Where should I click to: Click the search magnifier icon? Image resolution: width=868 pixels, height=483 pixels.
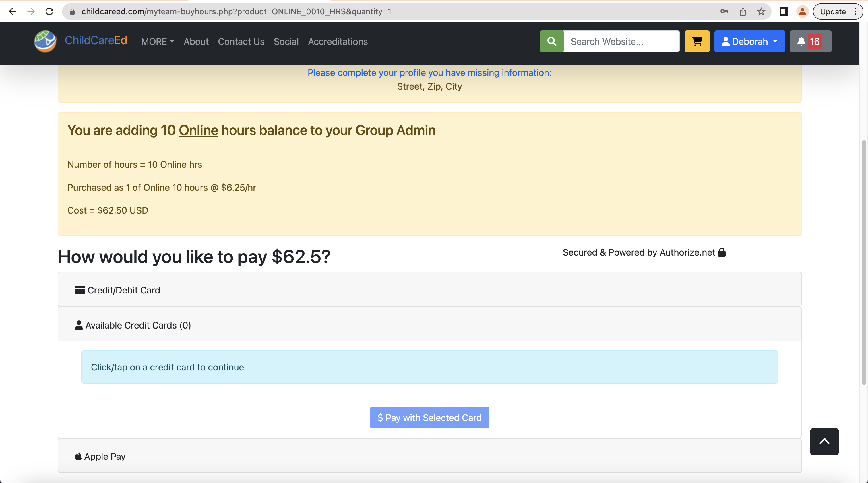click(x=552, y=41)
